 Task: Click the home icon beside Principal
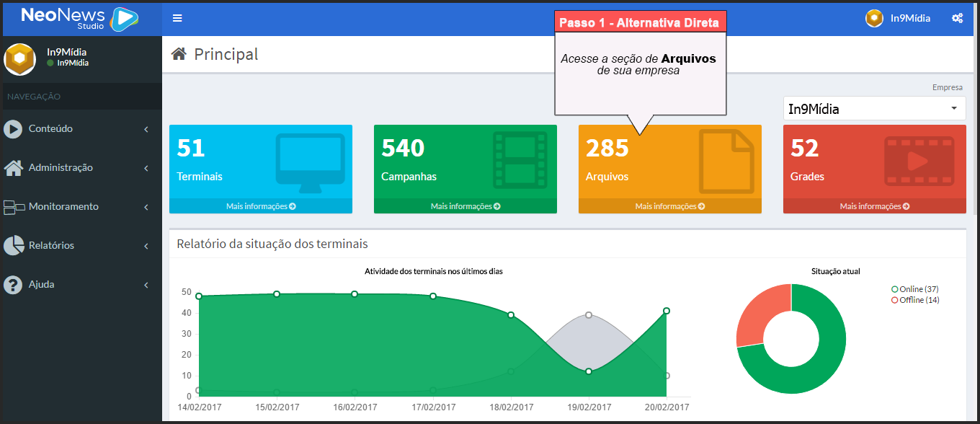click(x=179, y=54)
